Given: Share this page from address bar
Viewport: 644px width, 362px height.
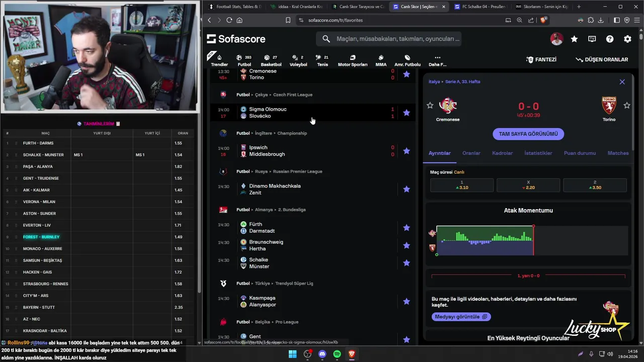Looking at the screenshot, I should tap(531, 20).
